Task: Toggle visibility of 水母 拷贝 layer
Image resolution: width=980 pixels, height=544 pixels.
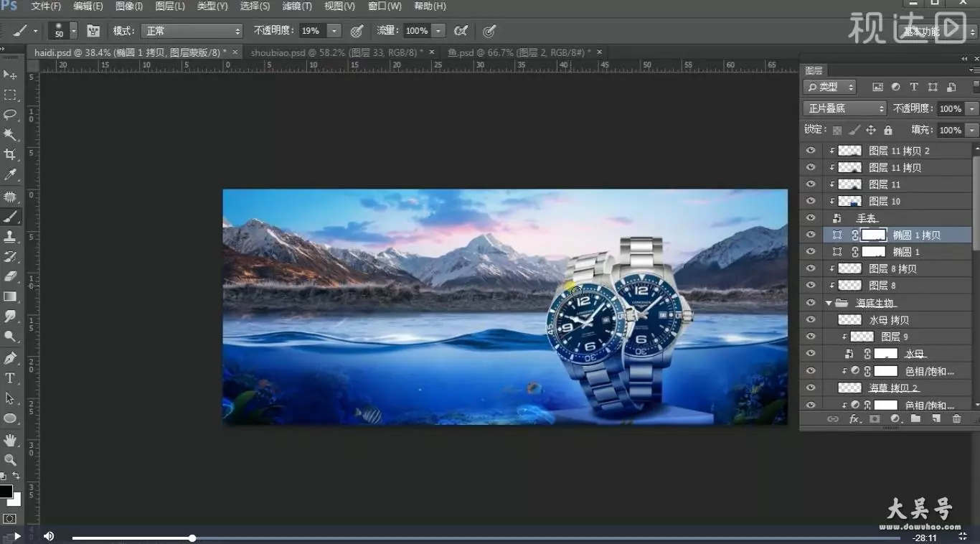Action: (x=811, y=320)
